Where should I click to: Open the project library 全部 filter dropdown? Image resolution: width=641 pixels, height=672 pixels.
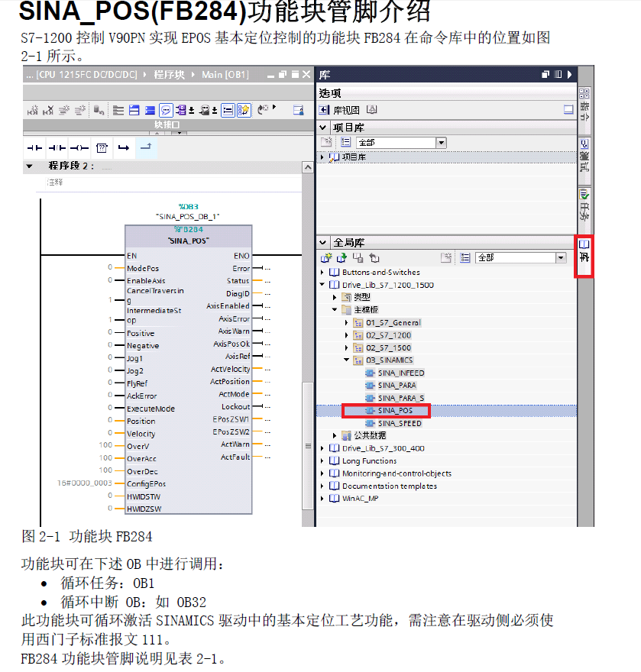coord(441,143)
